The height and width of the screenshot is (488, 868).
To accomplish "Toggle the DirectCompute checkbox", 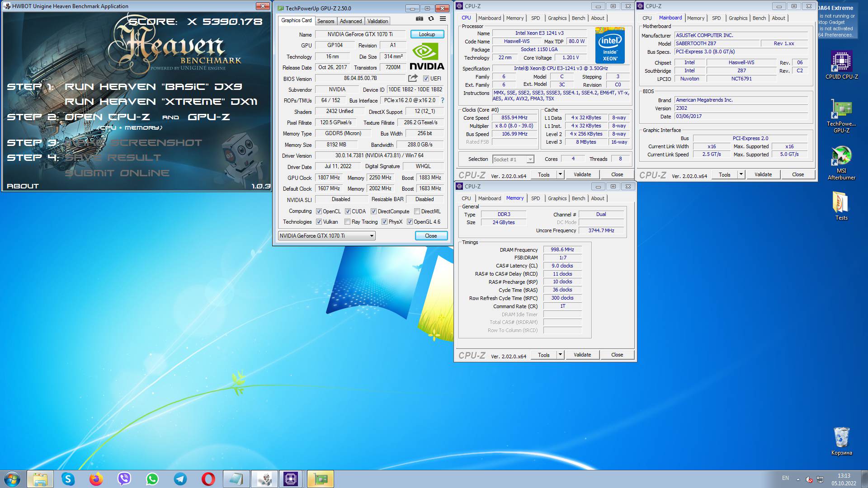I will coord(374,211).
